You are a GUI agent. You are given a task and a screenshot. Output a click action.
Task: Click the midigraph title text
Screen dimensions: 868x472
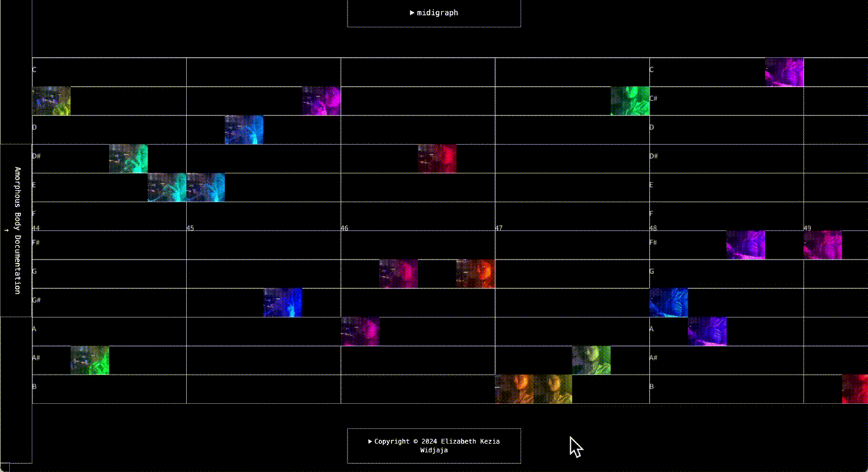click(437, 12)
